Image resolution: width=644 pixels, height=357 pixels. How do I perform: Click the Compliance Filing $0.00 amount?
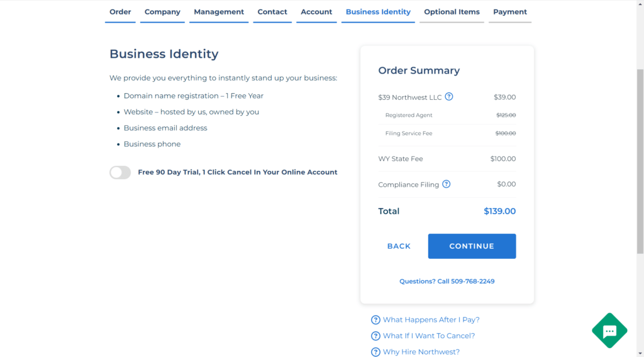coord(506,184)
